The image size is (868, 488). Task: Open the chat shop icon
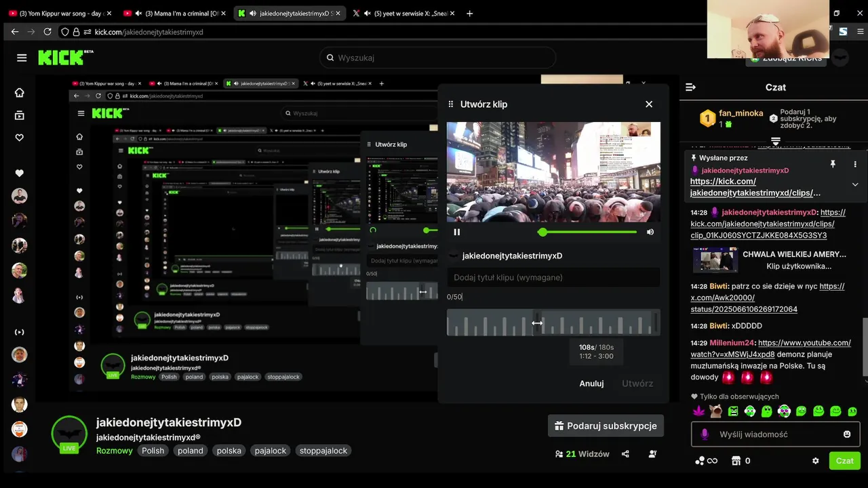[736, 461]
